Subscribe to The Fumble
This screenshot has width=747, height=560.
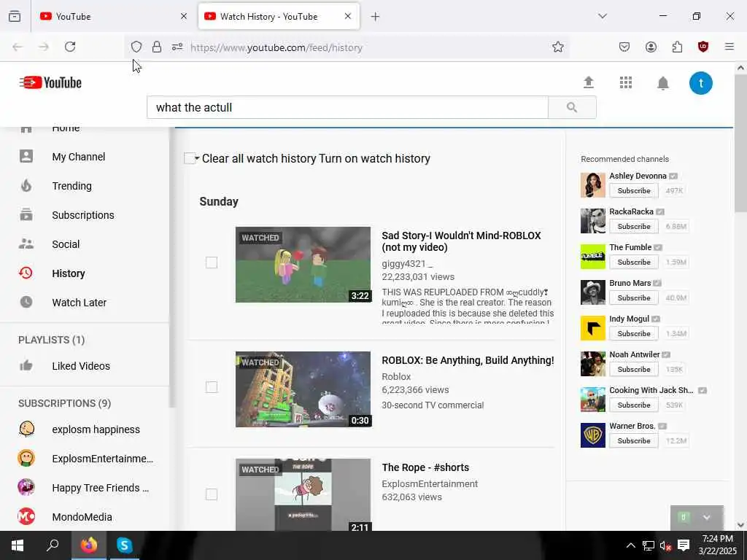634,262
